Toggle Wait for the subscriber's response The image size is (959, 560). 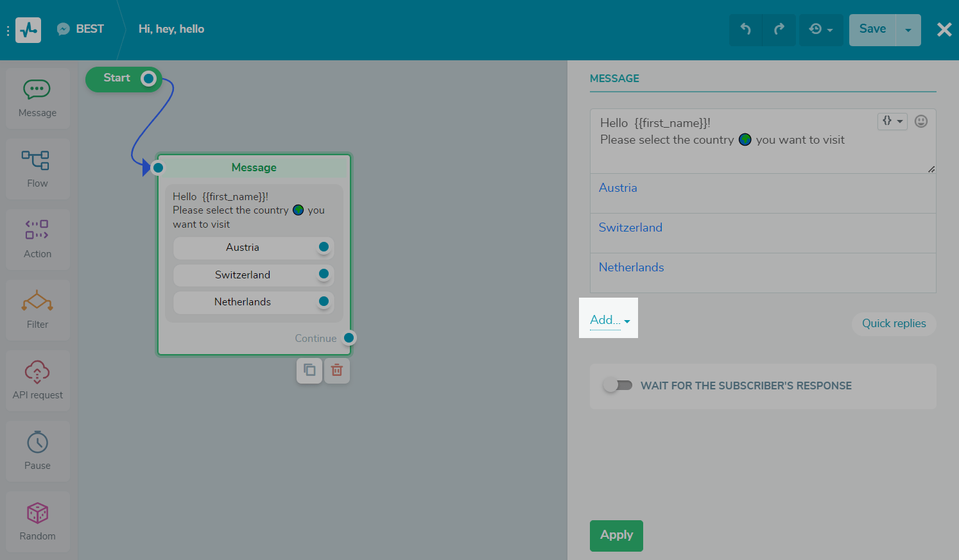(x=618, y=386)
